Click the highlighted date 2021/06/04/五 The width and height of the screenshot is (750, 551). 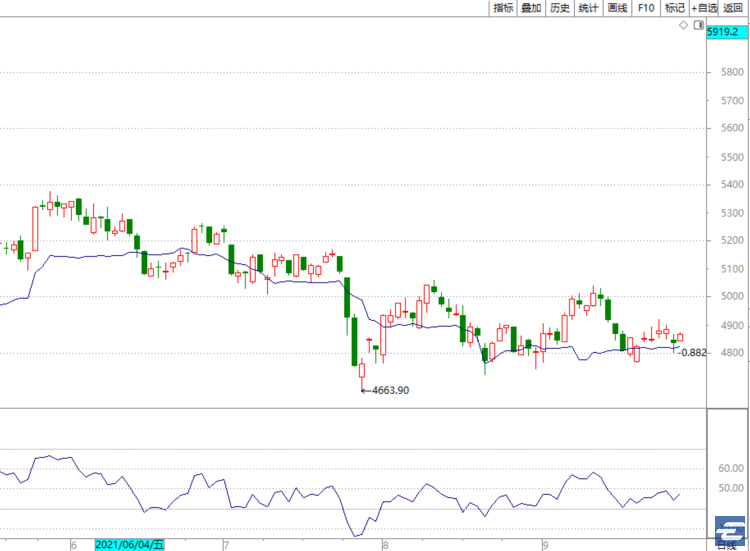[x=129, y=545]
